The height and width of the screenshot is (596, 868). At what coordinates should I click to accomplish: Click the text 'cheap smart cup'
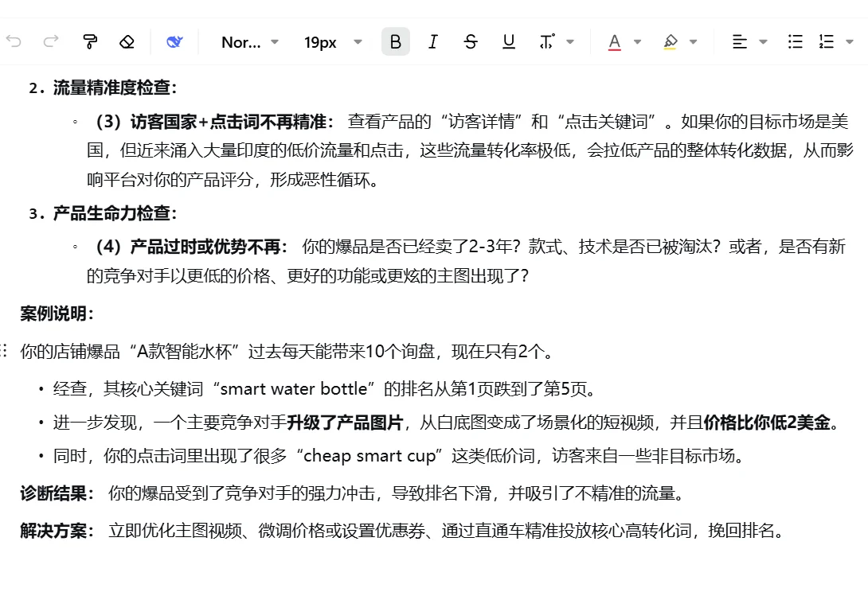[369, 456]
